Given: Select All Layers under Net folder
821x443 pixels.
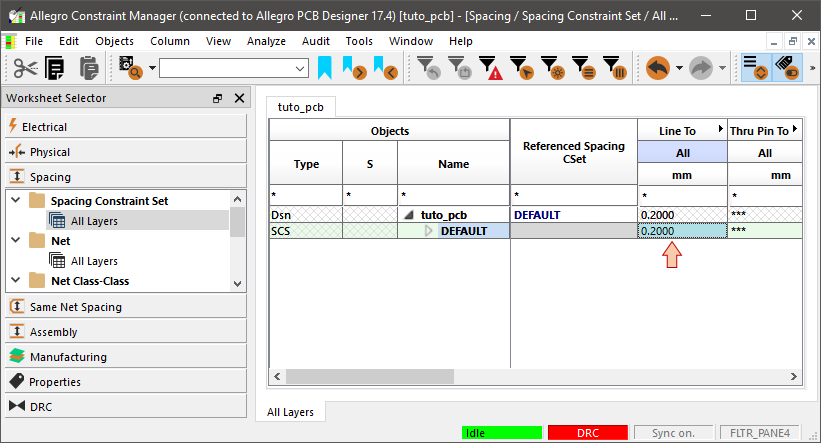Looking at the screenshot, I should click(94, 261).
